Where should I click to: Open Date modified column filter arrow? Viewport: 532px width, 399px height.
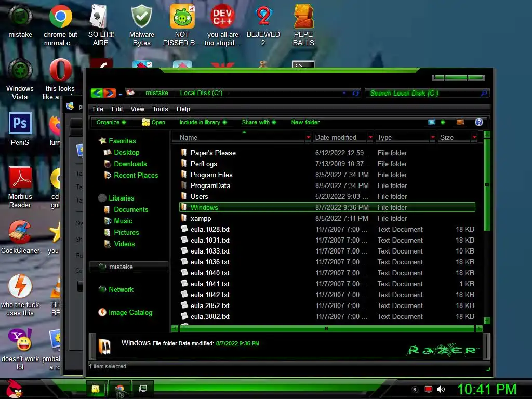coord(370,137)
